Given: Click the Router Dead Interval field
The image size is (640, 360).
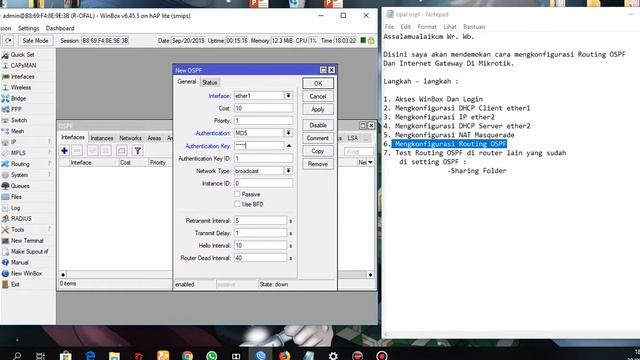Looking at the screenshot, I should click(x=260, y=258).
